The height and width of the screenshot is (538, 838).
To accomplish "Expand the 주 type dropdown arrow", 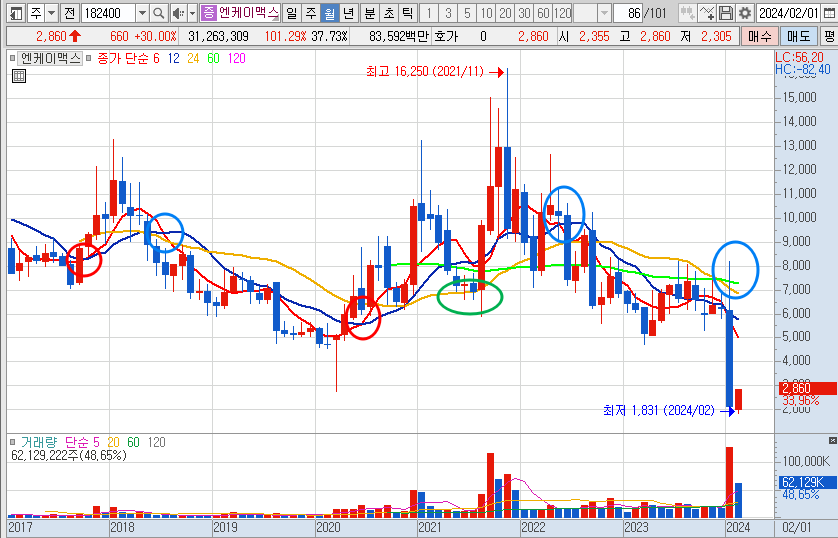I will (51, 13).
